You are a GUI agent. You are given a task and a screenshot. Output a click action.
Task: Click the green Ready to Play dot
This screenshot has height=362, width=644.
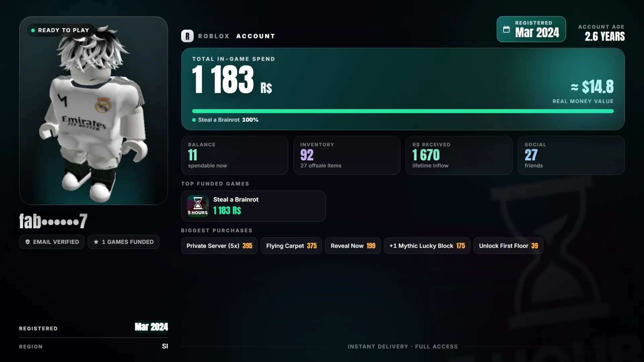tap(33, 30)
